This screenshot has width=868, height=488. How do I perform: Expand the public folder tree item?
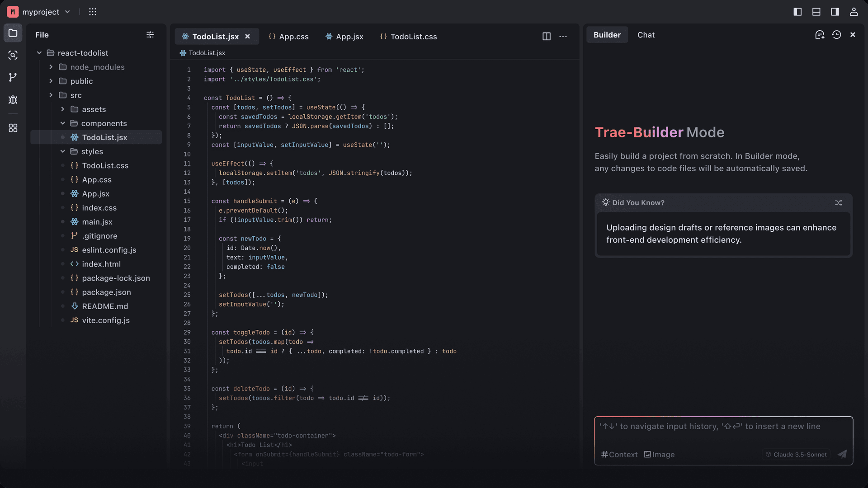tap(52, 81)
